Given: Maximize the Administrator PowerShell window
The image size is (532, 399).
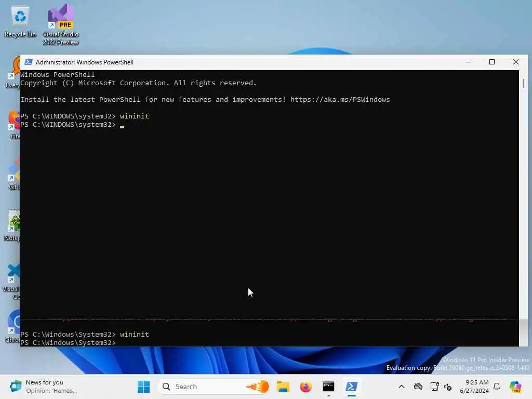Looking at the screenshot, I should [492, 62].
